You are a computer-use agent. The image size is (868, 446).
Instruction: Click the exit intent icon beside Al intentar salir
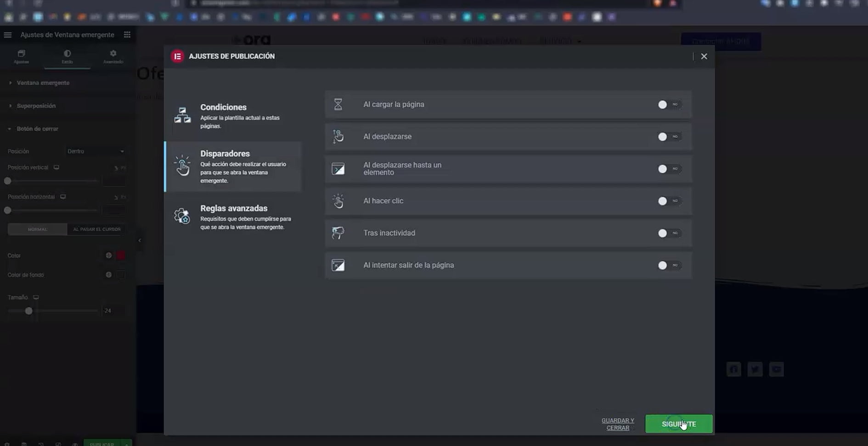338,265
